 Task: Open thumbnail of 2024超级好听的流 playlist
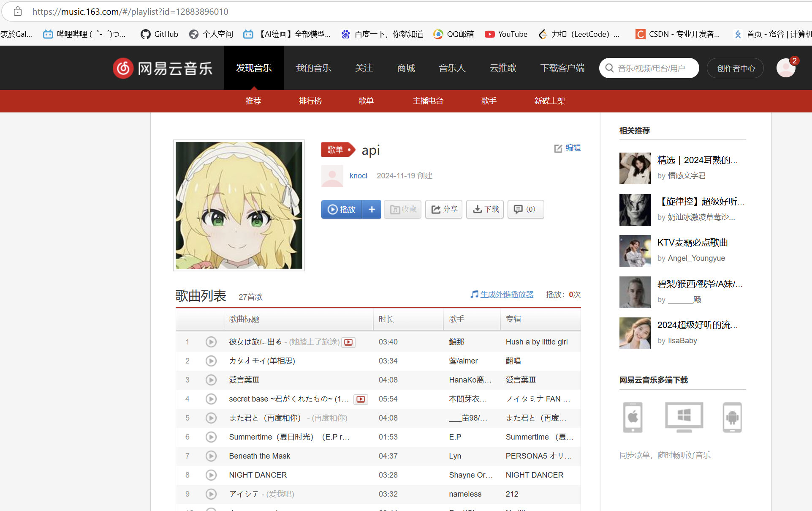[635, 333]
